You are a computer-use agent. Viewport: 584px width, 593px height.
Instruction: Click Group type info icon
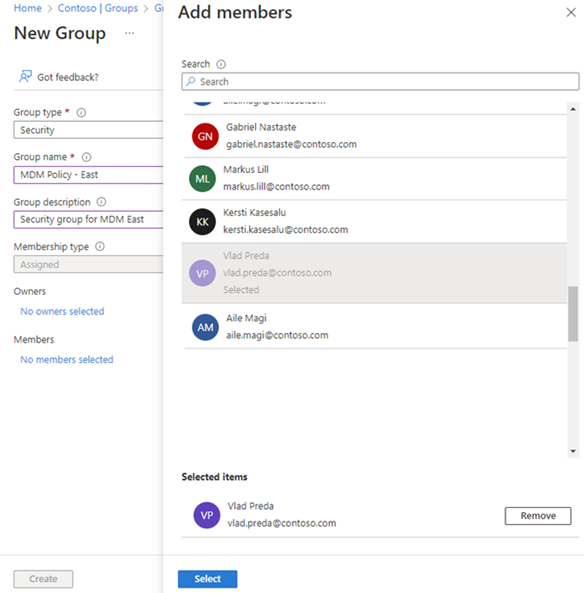coord(81,112)
